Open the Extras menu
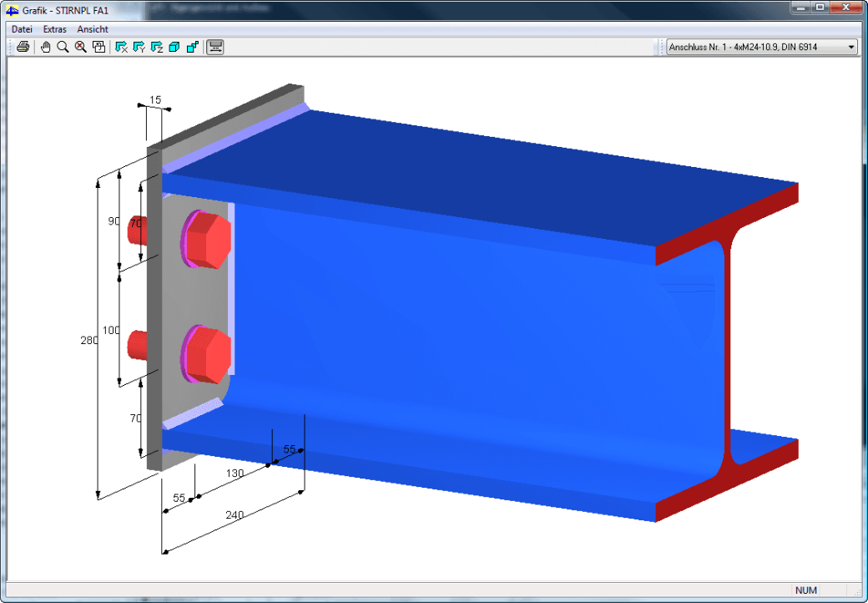The image size is (868, 603). 55,29
